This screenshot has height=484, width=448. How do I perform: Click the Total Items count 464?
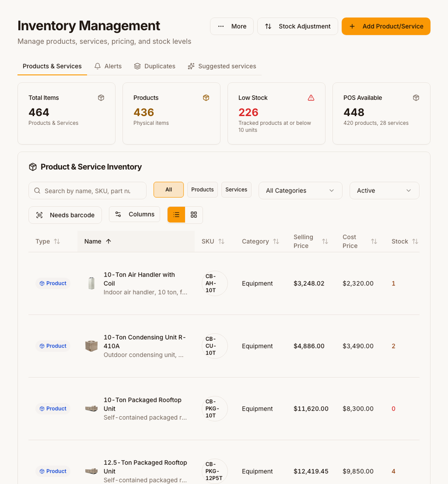point(39,113)
